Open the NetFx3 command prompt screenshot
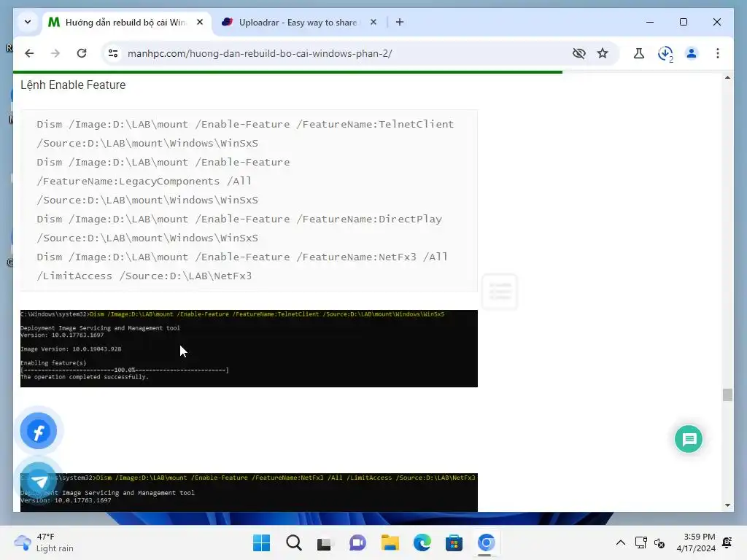747x560 pixels. pos(249,492)
